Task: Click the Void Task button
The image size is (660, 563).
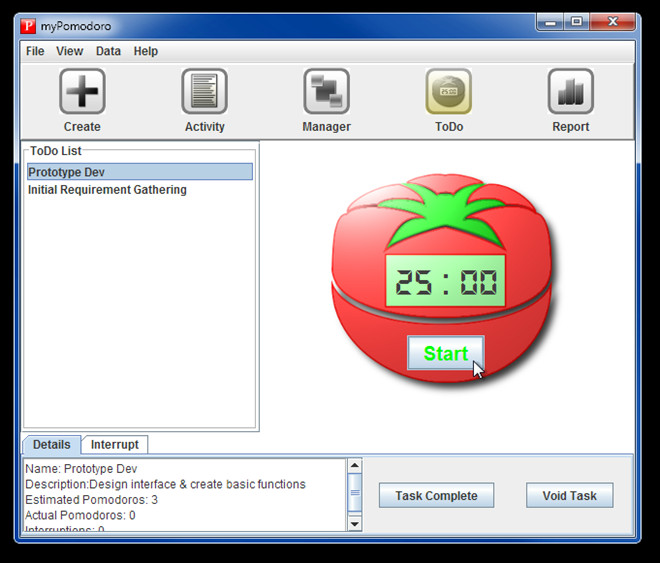Action: point(570,495)
